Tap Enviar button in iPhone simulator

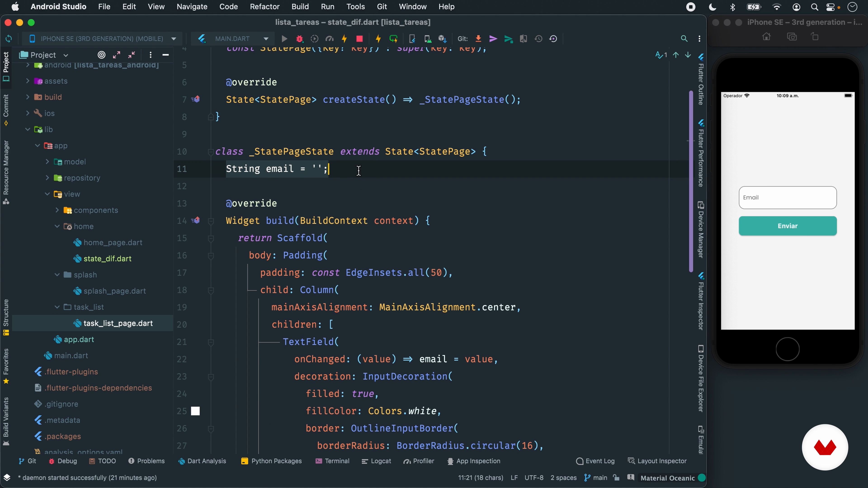click(788, 226)
